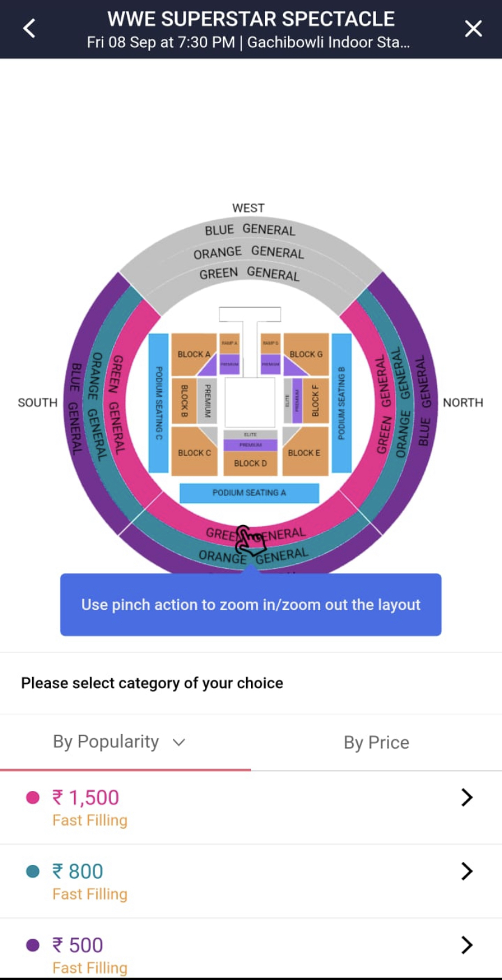Pick Block D on the layout
The image size is (502, 980).
pyautogui.click(x=250, y=463)
